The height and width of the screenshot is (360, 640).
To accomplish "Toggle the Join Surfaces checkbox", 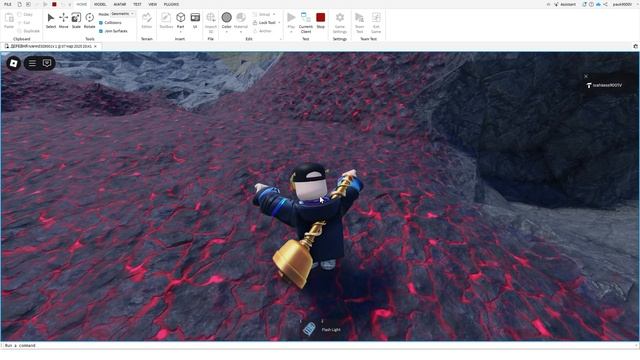I will point(101,31).
